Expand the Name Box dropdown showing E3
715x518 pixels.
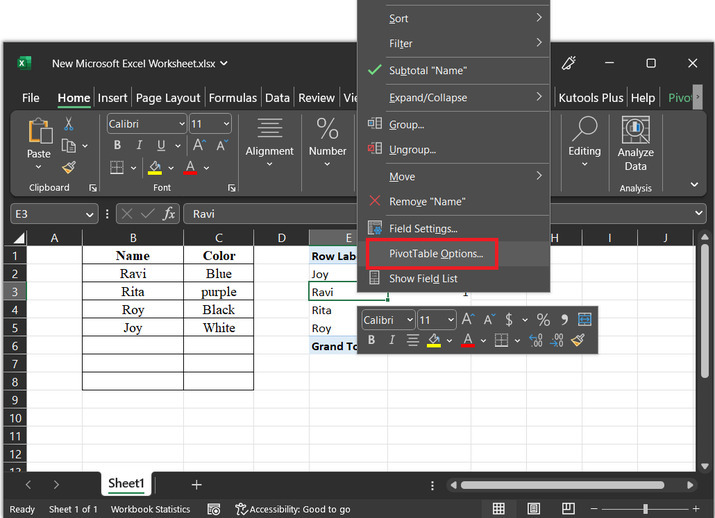(91, 214)
